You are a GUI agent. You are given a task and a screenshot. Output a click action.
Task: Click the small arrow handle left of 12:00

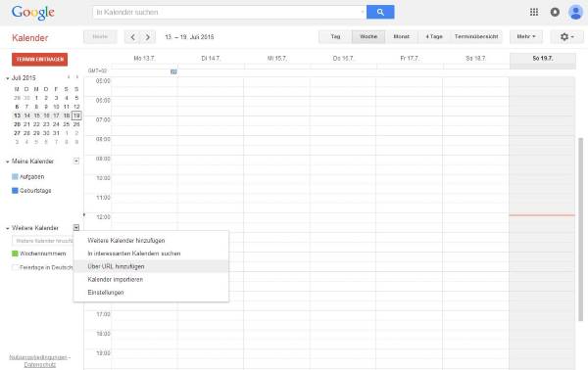(x=84, y=214)
